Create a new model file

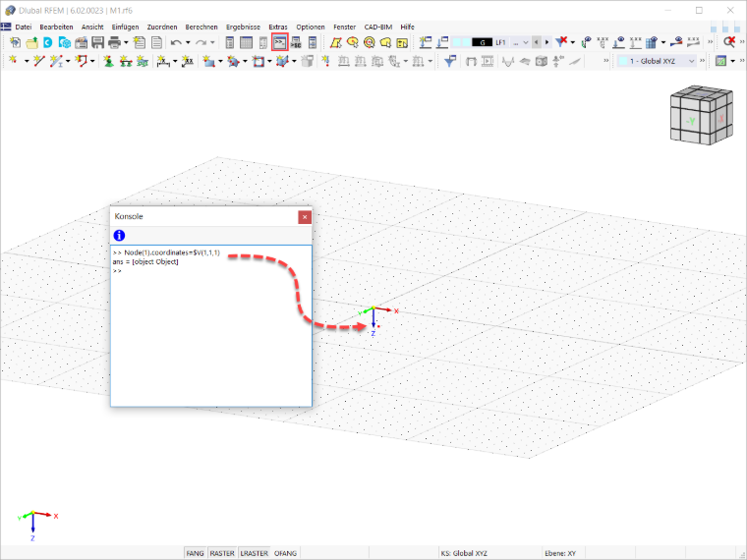point(16,43)
